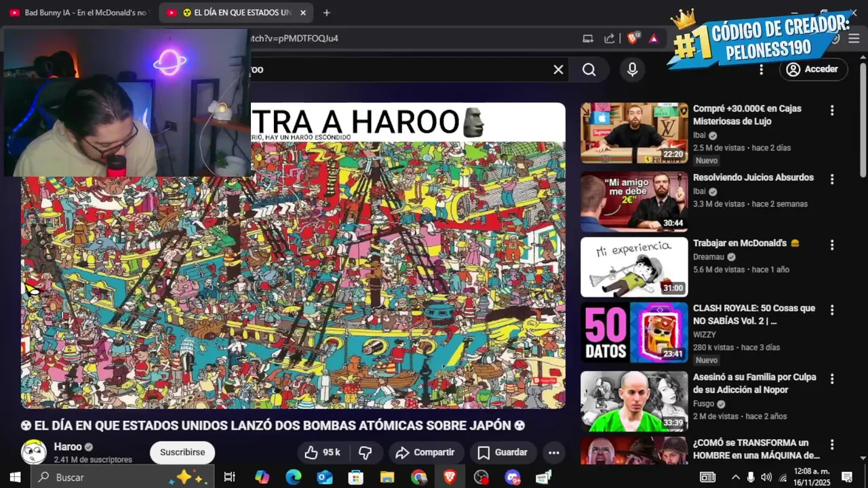Open Trabajar en McDonald's video thumbnail

(634, 267)
